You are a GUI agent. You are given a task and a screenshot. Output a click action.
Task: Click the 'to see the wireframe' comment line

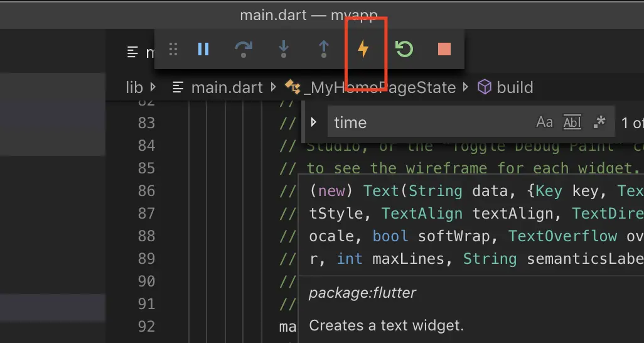[x=459, y=168]
